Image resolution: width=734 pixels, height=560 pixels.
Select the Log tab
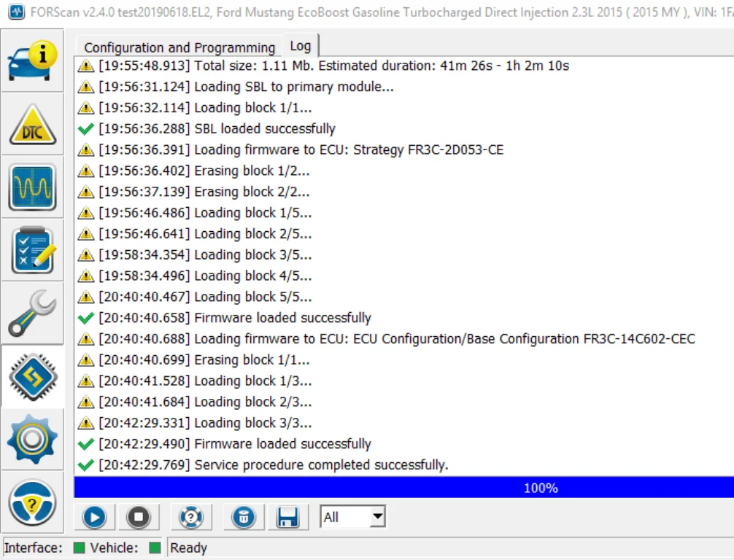(x=301, y=46)
